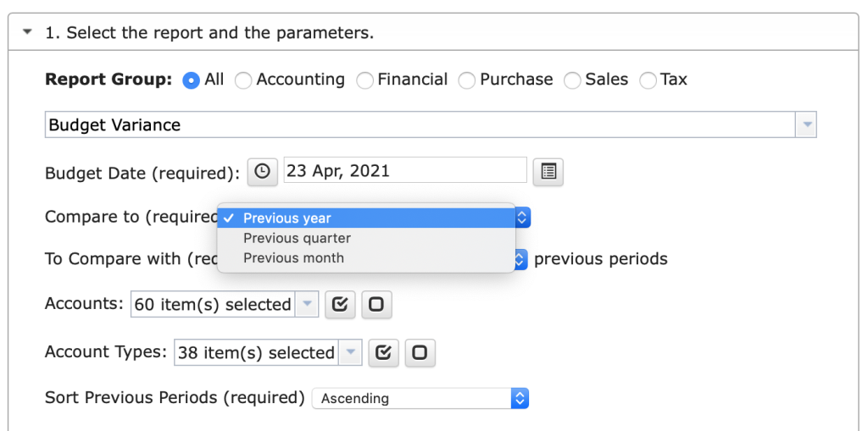Click the uncheck-all icon for Accounts
The image size is (868, 431).
tap(376, 304)
